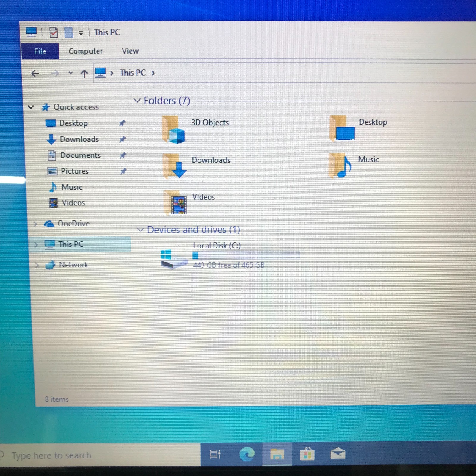Open Videos under Quick access
Viewport: 476px width, 476px height.
point(73,203)
